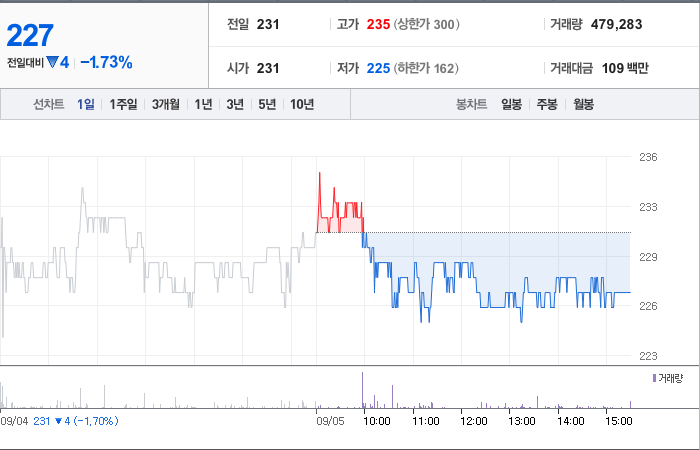Click the 전일 value 231
The height and width of the screenshot is (450, 700).
(268, 24)
